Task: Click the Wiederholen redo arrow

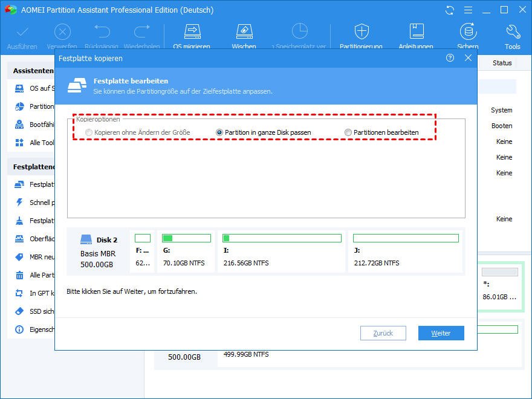Action: pyautogui.click(x=142, y=32)
